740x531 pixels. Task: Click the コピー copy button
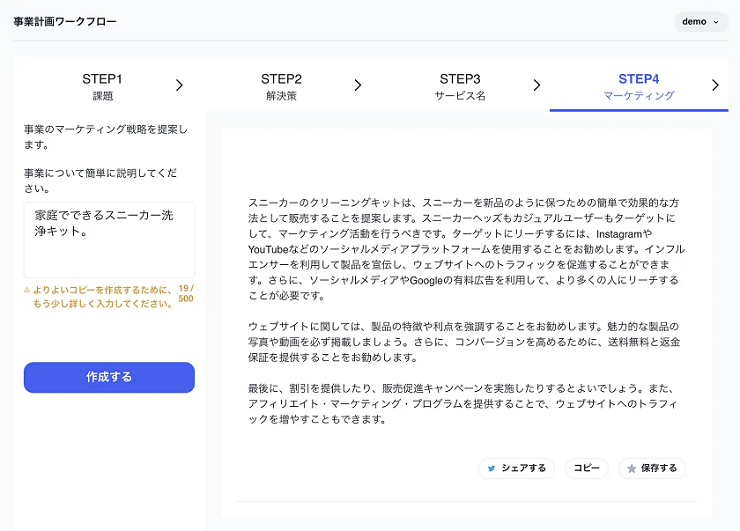pos(587,468)
